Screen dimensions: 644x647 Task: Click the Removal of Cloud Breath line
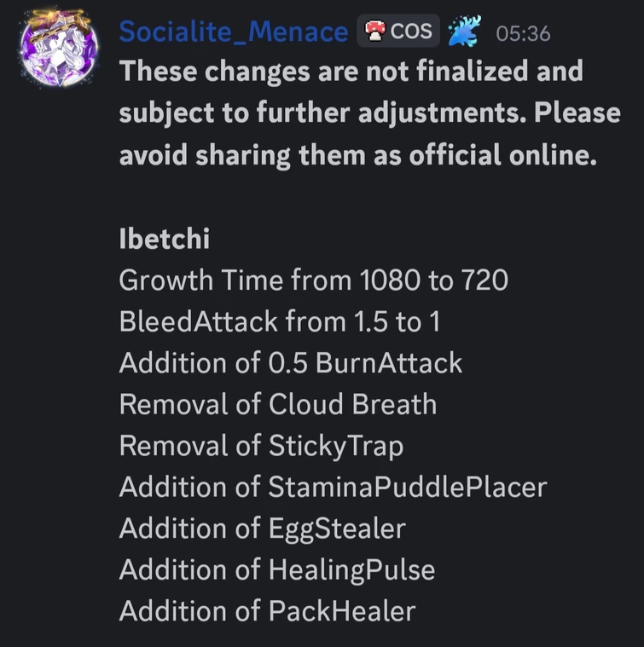pos(277,404)
